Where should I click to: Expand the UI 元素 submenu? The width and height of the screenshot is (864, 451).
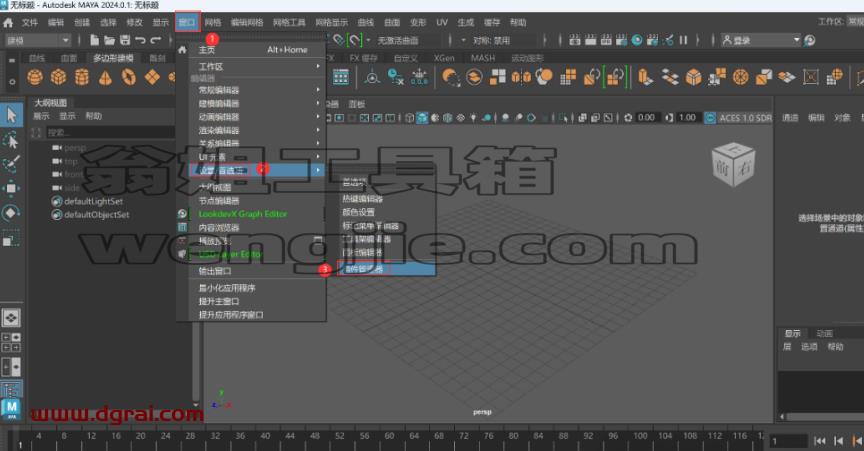257,157
